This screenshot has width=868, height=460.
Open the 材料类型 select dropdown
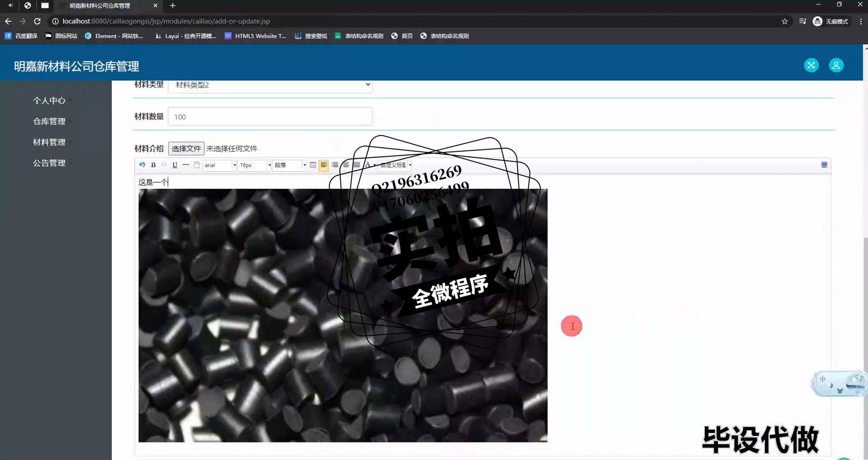pos(270,85)
